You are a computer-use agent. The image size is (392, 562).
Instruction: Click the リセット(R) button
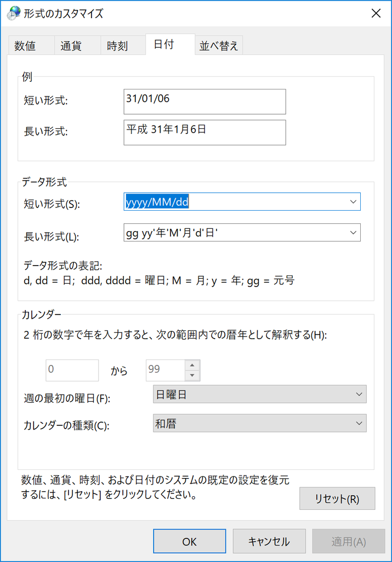[x=337, y=498]
